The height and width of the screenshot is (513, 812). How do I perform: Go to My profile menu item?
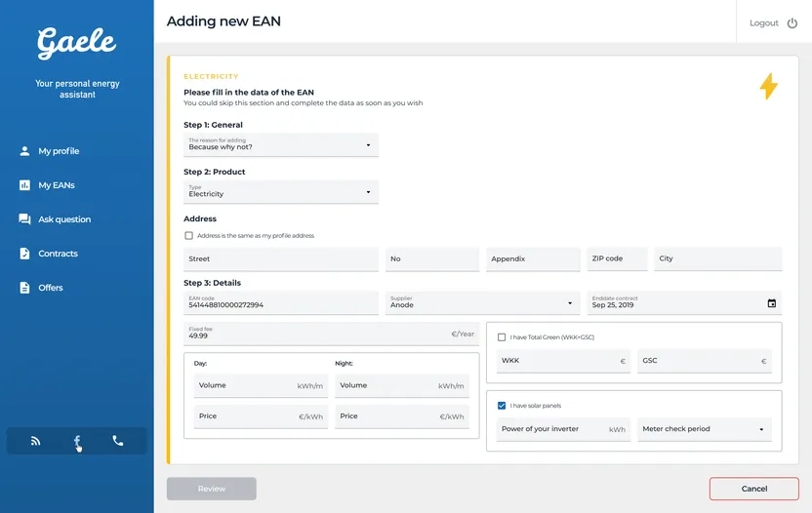[x=59, y=151]
